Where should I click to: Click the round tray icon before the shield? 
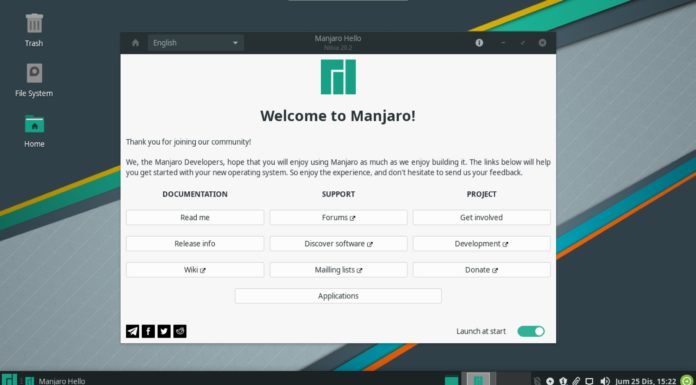[x=550, y=381]
